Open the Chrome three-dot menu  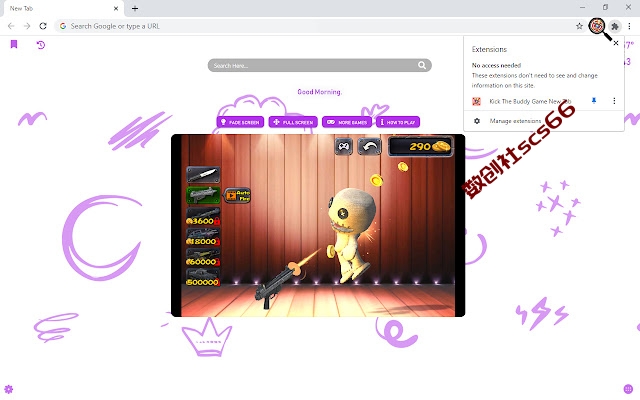tap(629, 26)
